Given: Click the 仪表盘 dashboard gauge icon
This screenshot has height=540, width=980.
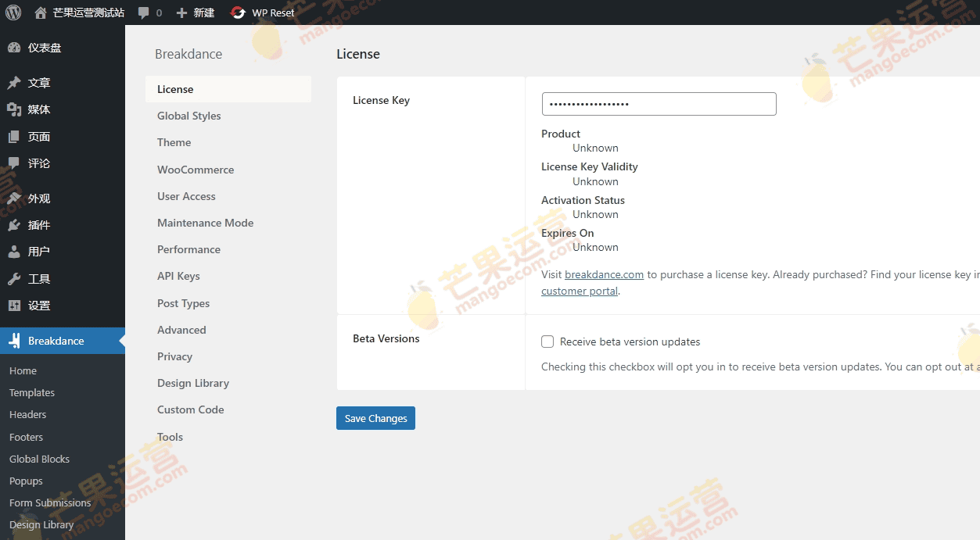Looking at the screenshot, I should (x=14, y=48).
